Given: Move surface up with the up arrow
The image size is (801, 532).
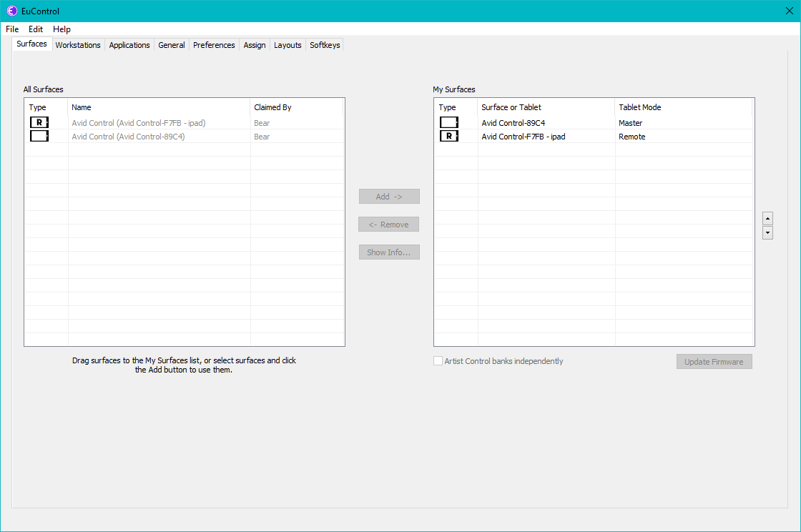Looking at the screenshot, I should coord(767,218).
